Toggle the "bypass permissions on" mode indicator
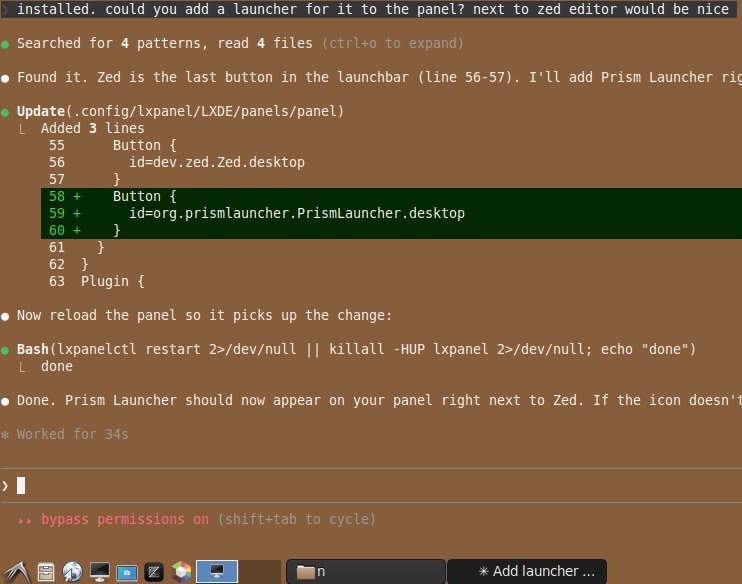Viewport: 742px width, 584px height. [124, 519]
